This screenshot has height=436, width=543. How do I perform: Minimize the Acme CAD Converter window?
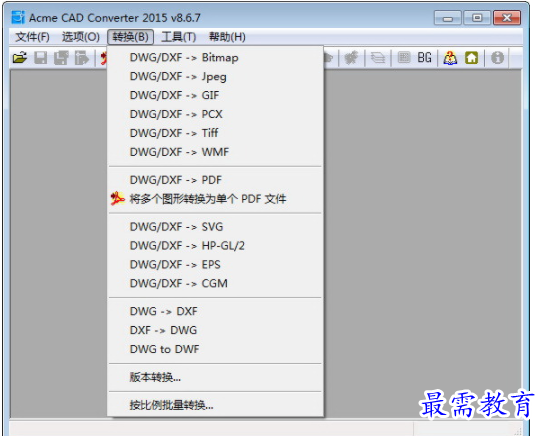pyautogui.click(x=448, y=18)
